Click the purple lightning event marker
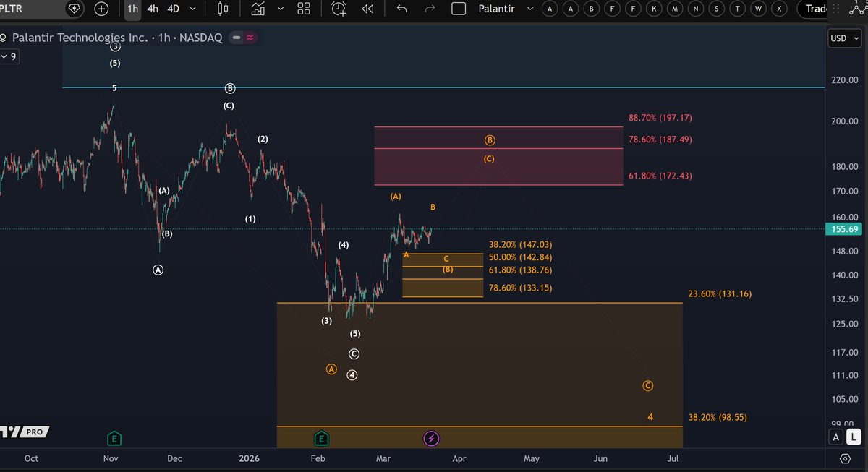Image resolution: width=868 pixels, height=472 pixels. [x=431, y=438]
